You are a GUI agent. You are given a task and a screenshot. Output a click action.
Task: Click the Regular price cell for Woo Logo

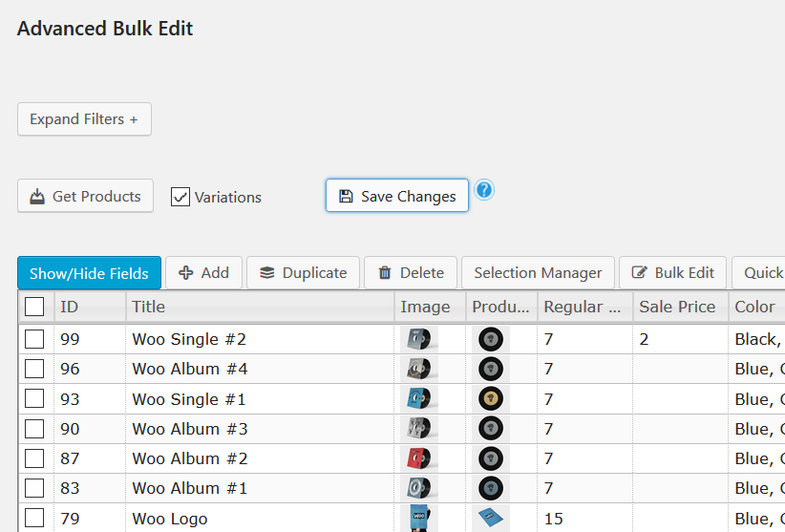583,519
